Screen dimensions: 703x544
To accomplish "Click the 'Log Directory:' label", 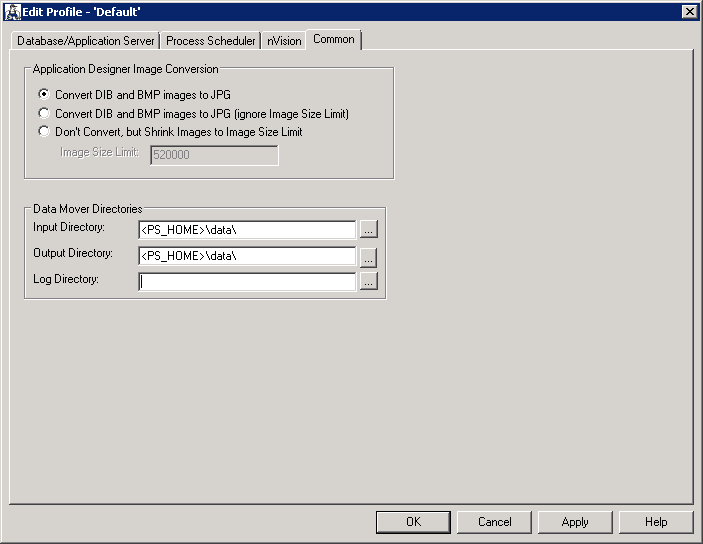I will click(x=65, y=279).
